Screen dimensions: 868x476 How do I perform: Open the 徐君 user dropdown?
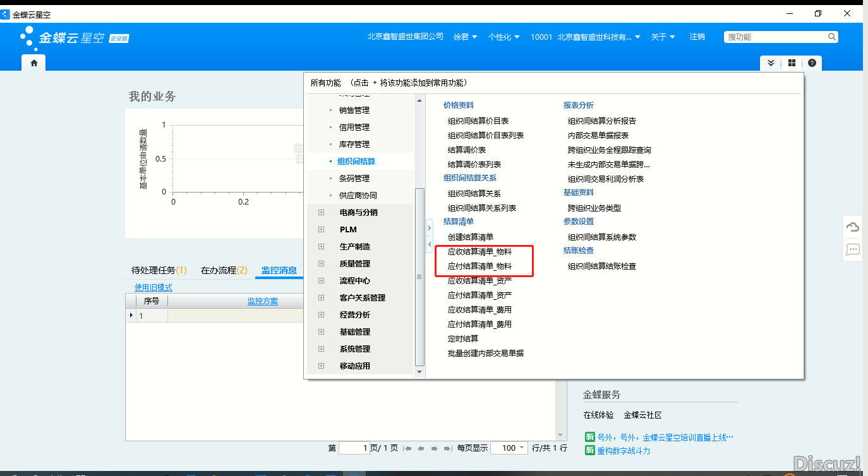click(466, 37)
